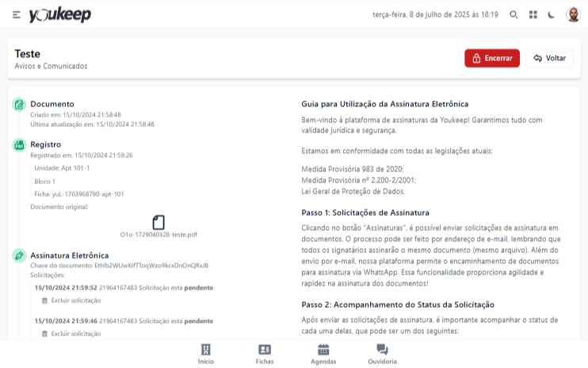Screen dimensions: 588x368
Task: Open the hamburger side menu
Action: [16, 14]
